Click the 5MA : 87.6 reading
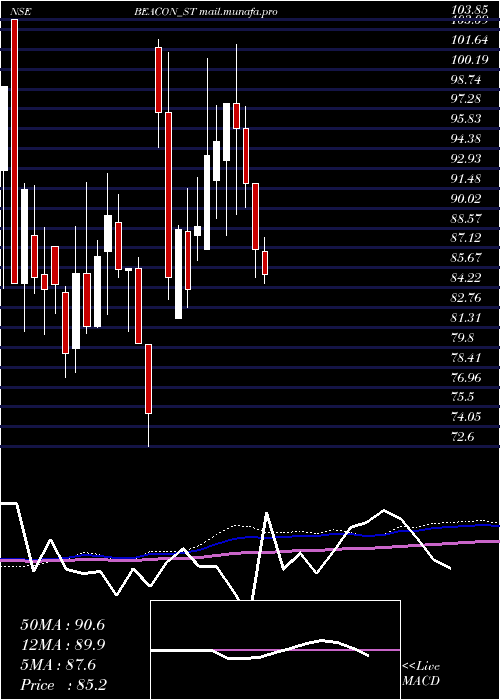 (x=58, y=665)
